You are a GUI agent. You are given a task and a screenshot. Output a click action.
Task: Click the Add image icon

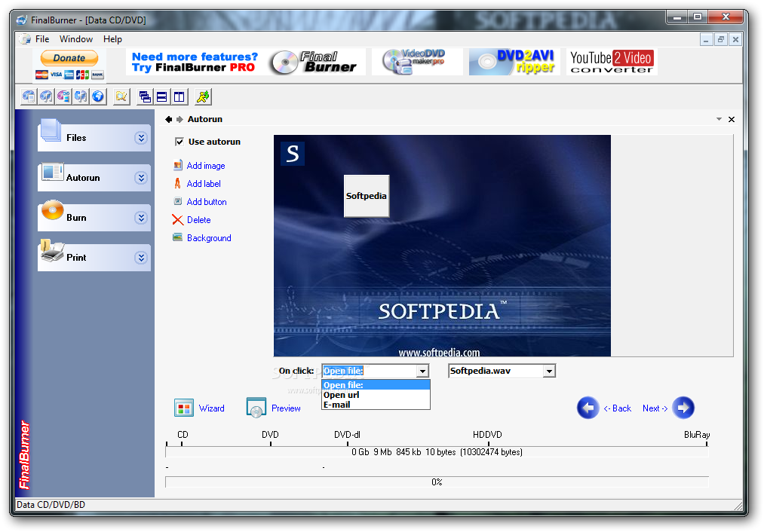point(178,166)
